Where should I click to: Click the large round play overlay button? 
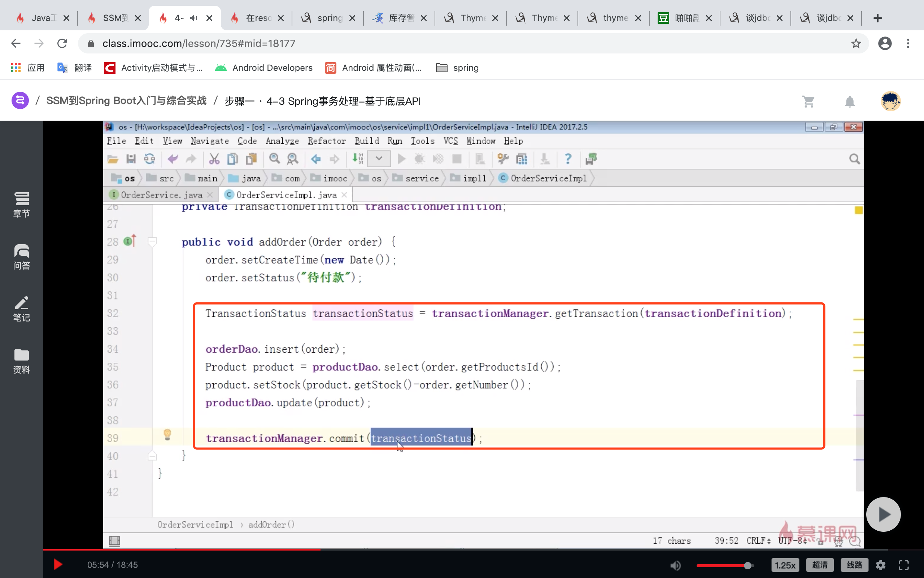click(x=883, y=514)
